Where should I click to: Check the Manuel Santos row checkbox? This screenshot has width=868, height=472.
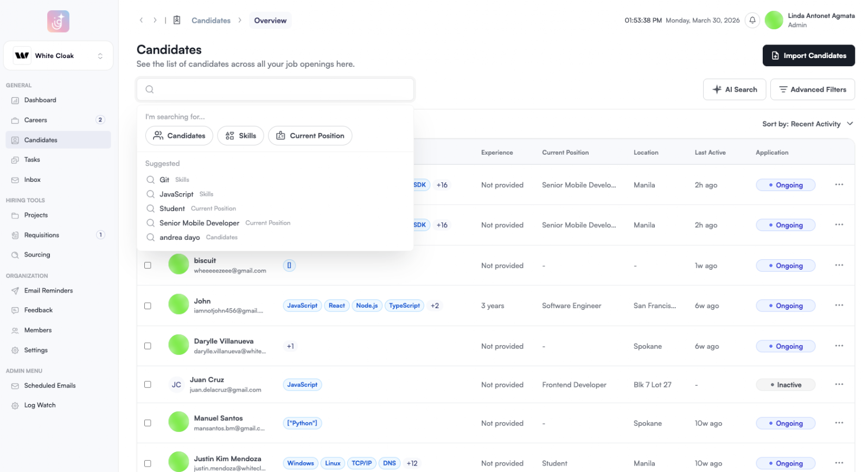point(148,423)
